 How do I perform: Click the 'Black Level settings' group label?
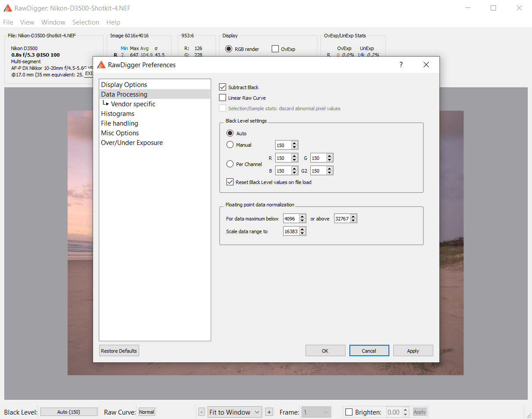click(246, 121)
